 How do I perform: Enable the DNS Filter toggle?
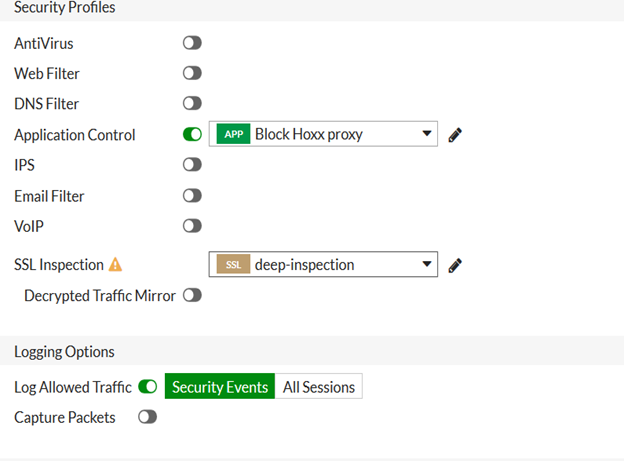coord(192,103)
